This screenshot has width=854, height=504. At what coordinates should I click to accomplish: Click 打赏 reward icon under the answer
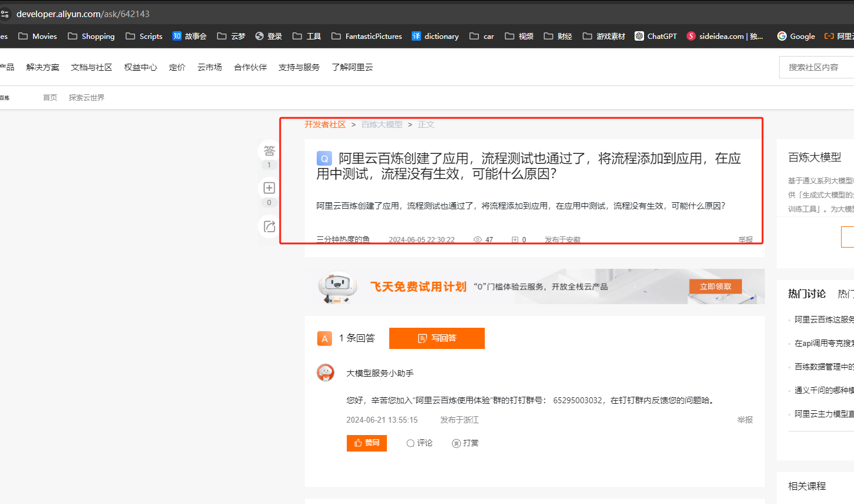click(x=465, y=443)
